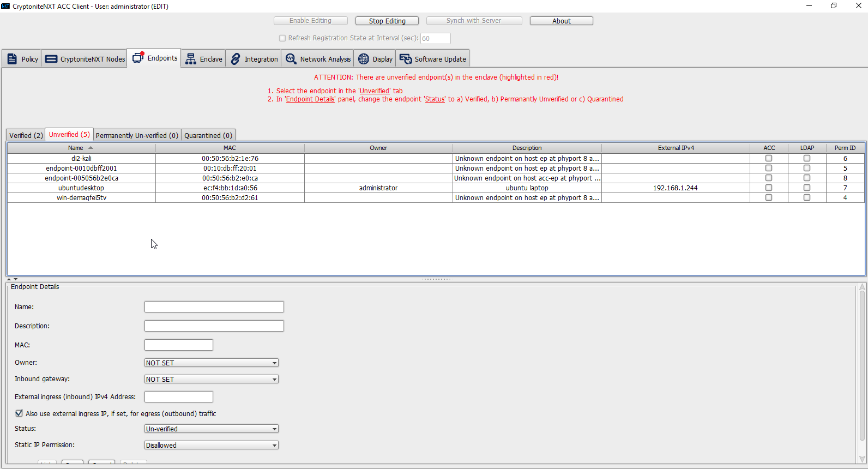Click the LDAP column header
Viewport: 868px width, 469px height.
(x=807, y=148)
